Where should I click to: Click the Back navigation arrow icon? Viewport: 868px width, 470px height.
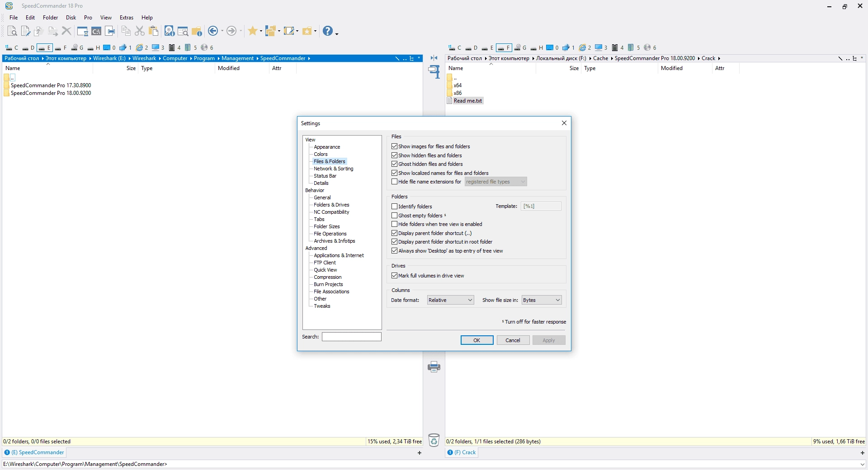click(213, 31)
